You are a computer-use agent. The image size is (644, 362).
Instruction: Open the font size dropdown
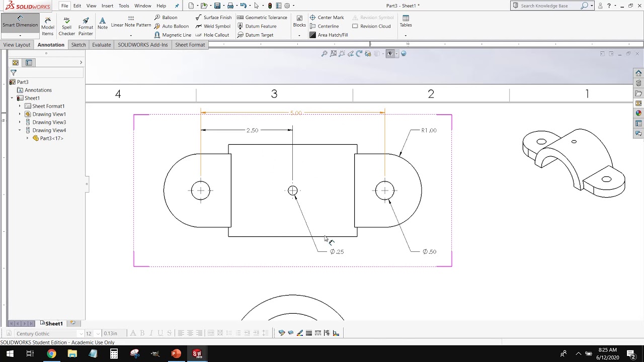click(x=98, y=333)
